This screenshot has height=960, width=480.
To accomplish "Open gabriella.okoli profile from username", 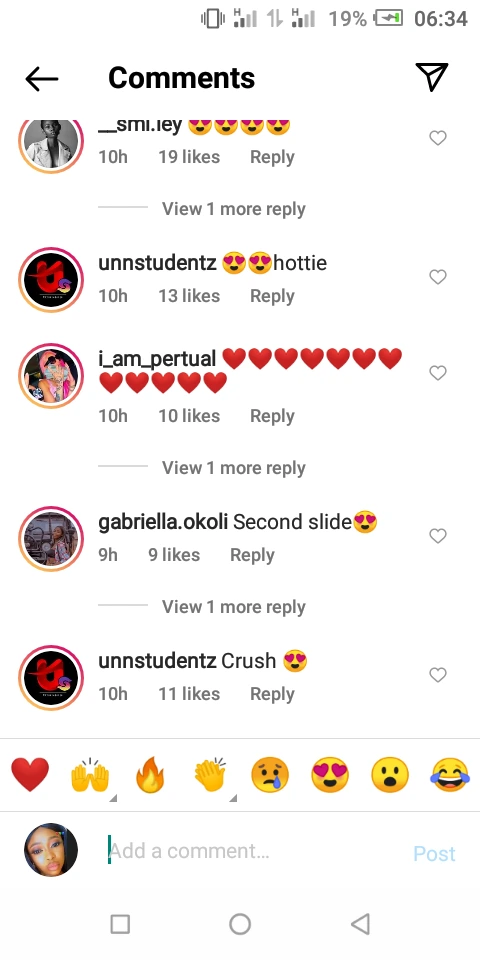I will coord(163,522).
